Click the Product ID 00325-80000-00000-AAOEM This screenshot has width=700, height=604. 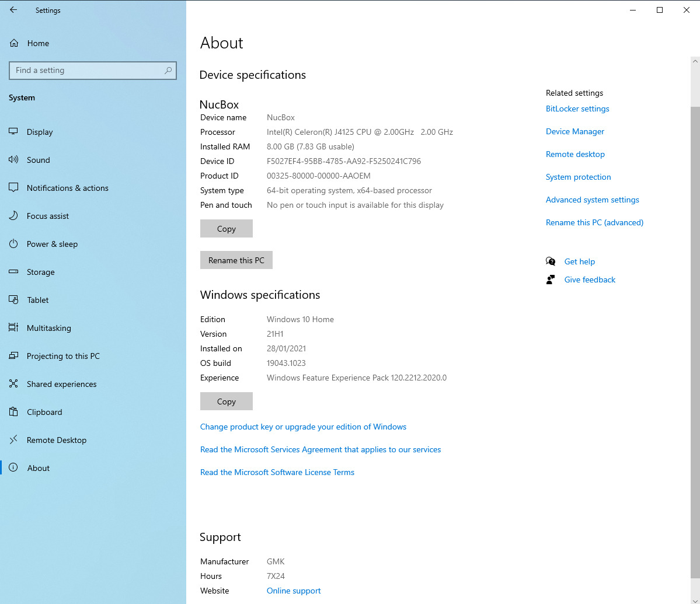coord(318,176)
